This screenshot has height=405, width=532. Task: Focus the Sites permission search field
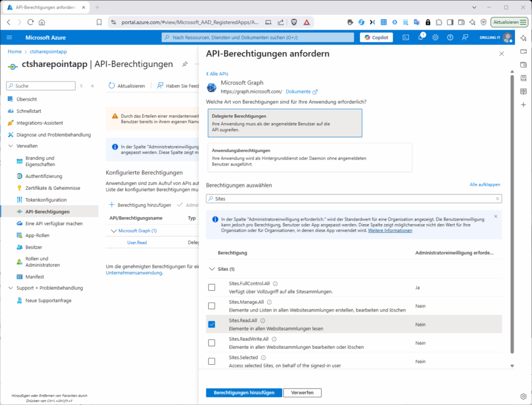point(354,199)
